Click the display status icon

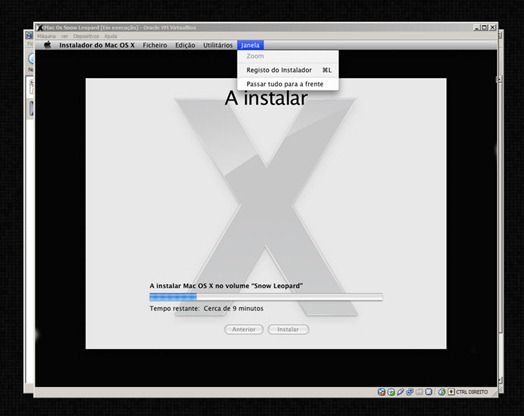pyautogui.click(x=428, y=392)
